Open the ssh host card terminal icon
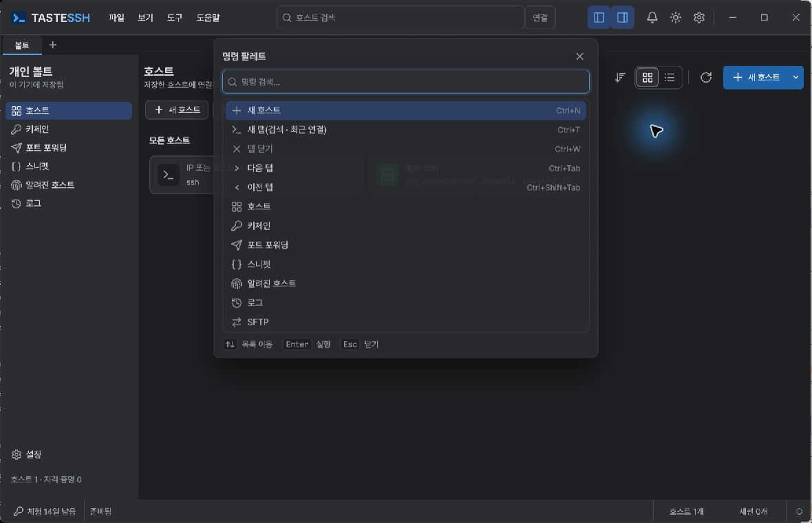812x523 pixels. [169, 175]
